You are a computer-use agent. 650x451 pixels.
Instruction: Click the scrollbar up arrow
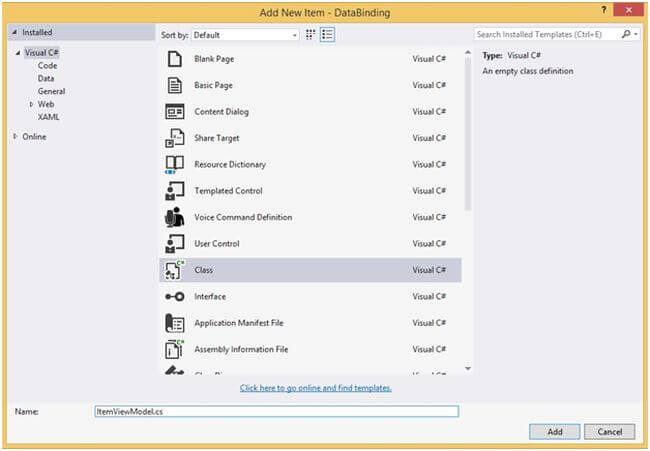(468, 52)
